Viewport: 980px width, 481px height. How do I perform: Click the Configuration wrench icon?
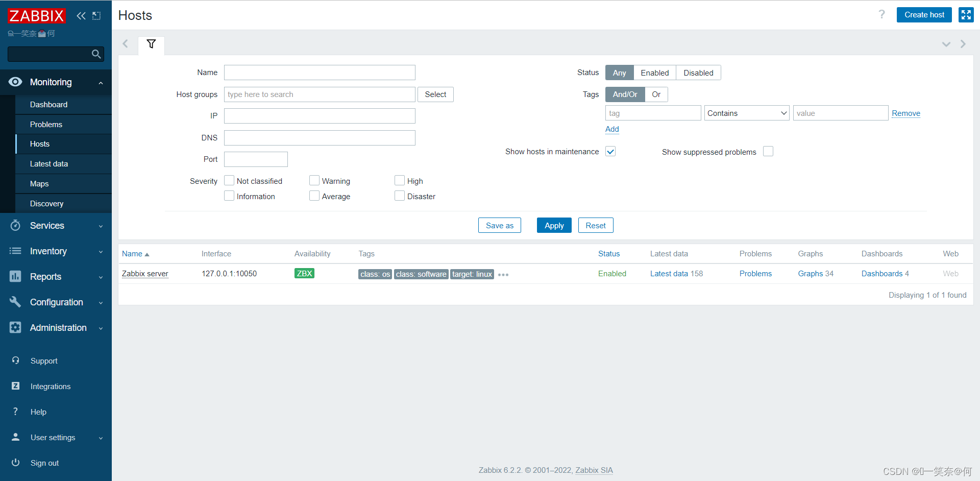click(x=15, y=302)
